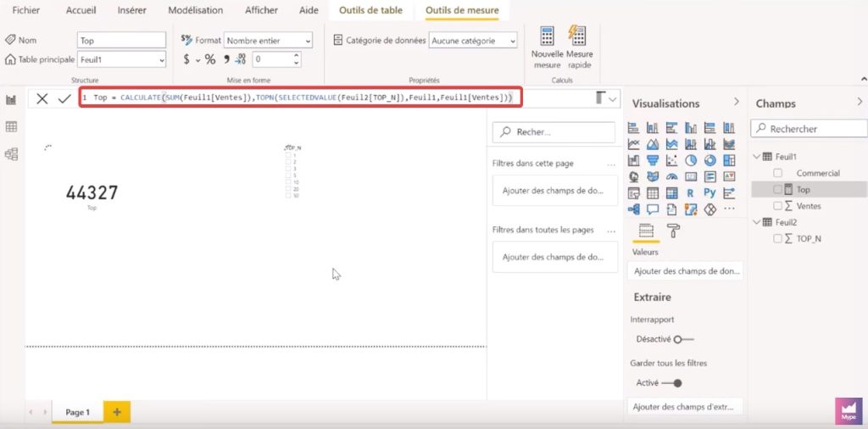Select the filled map visual
Screen dimensions: 868x429
[x=653, y=176]
